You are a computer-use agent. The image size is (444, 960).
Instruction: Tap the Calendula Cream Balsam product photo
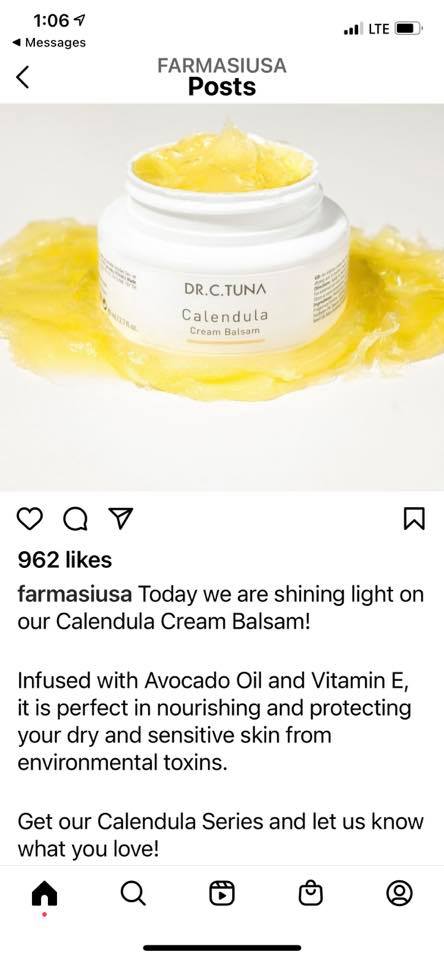[x=222, y=298]
